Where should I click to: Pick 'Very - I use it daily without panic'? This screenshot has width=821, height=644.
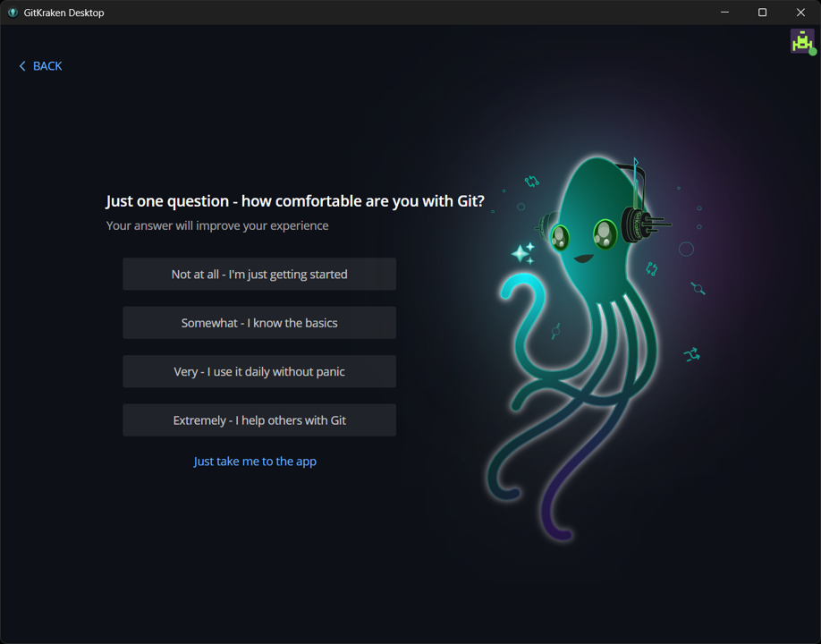tap(259, 371)
